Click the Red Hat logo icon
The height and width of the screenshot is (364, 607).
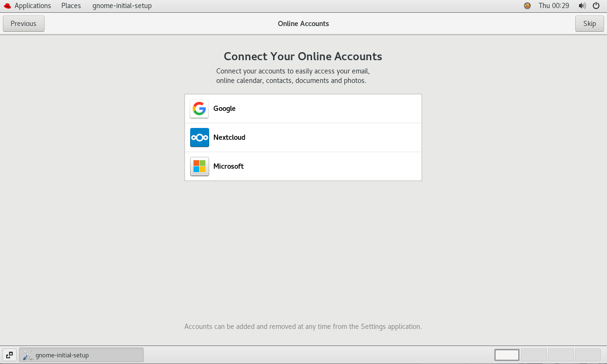[x=7, y=6]
